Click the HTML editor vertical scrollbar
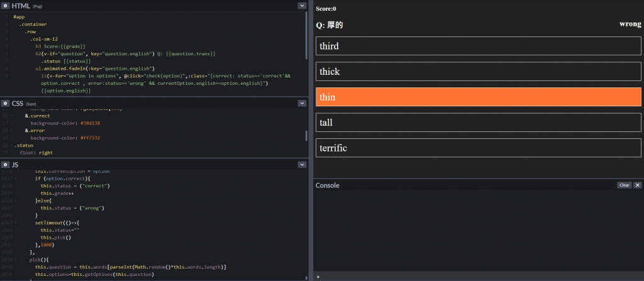Image resolution: width=644 pixels, height=281 pixels. [x=306, y=35]
